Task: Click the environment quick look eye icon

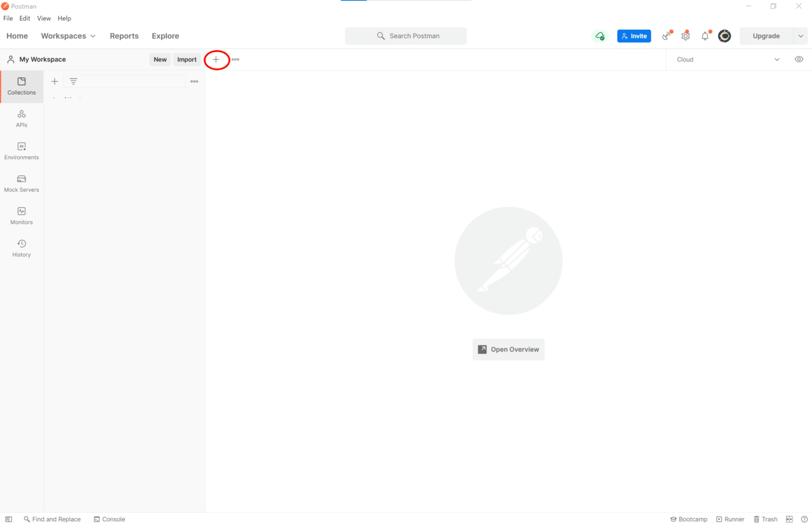Action: pos(799,60)
